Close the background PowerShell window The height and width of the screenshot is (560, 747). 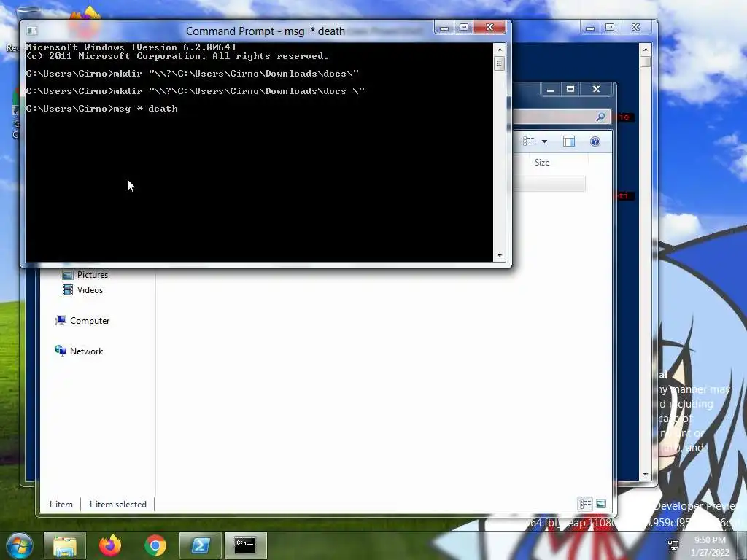click(635, 28)
